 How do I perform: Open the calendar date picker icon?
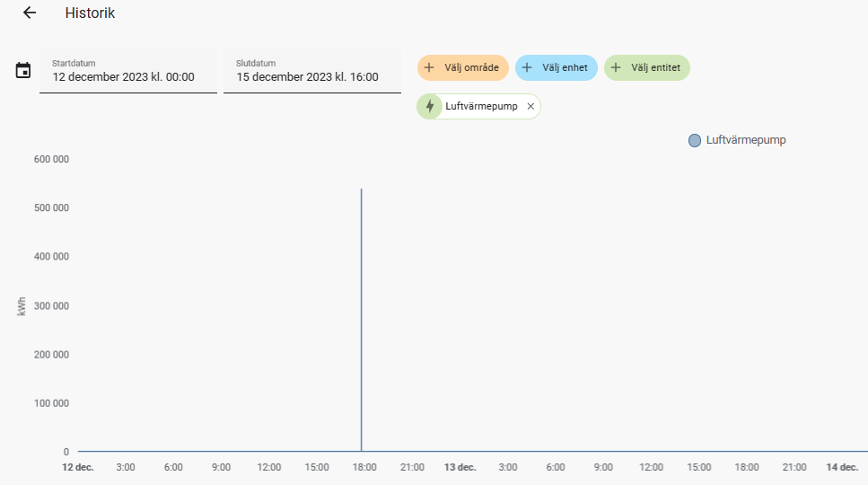[23, 70]
